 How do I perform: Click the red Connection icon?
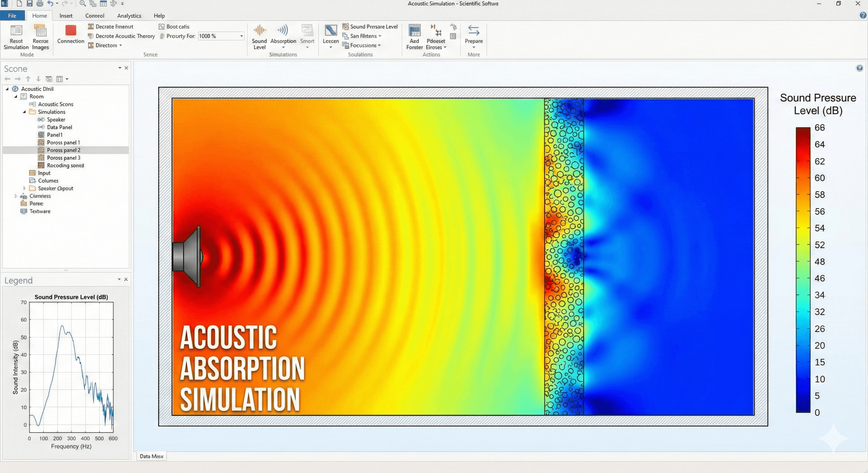tap(70, 30)
